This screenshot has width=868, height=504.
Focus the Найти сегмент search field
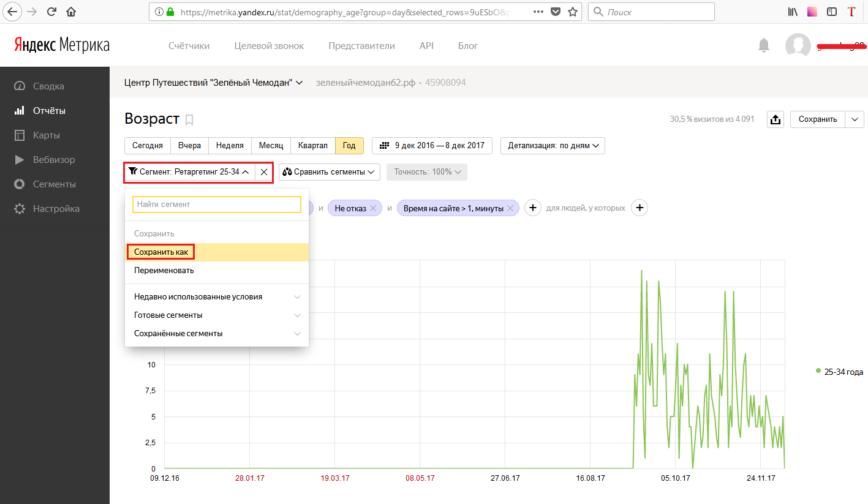click(217, 205)
